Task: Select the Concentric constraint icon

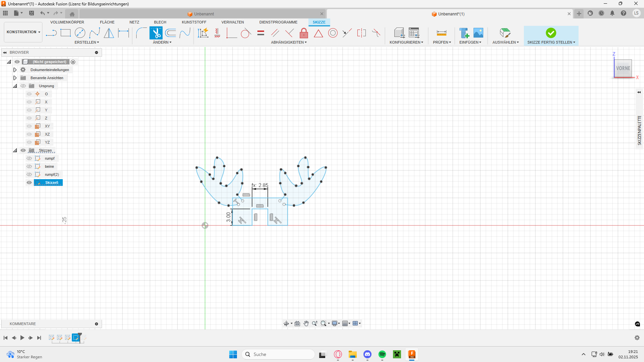Action: point(333,33)
